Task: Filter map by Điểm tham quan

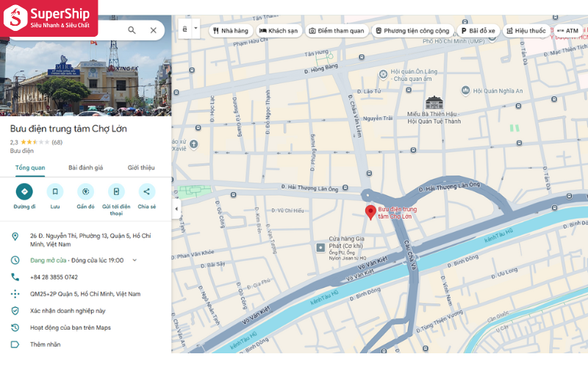Action: 337,31
